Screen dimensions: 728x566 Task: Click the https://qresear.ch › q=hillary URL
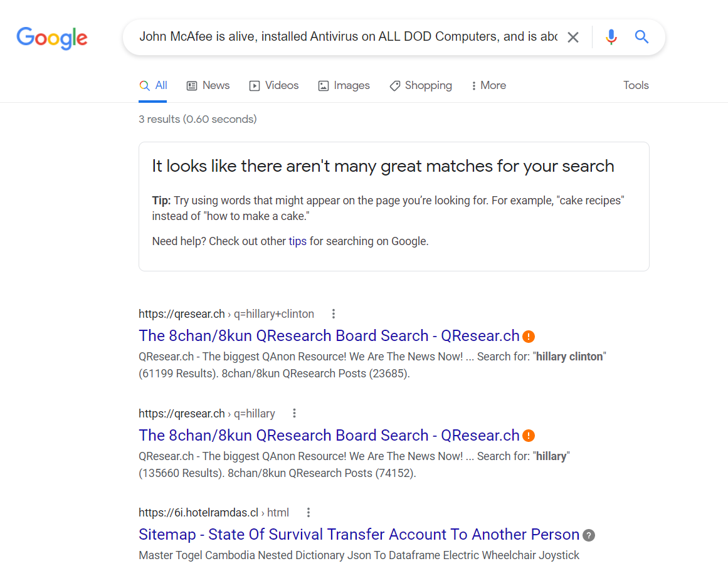(x=206, y=413)
